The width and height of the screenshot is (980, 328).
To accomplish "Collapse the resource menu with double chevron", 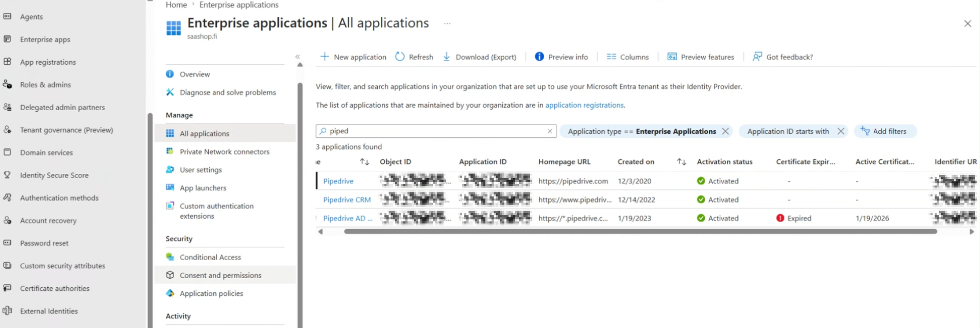I will tap(298, 57).
